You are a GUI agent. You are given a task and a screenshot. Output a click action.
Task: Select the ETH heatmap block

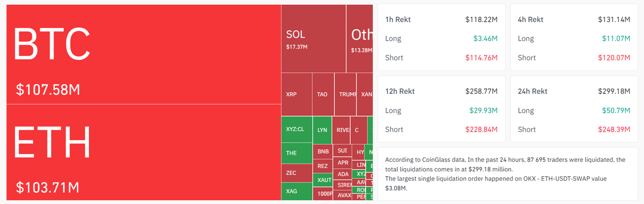143,152
